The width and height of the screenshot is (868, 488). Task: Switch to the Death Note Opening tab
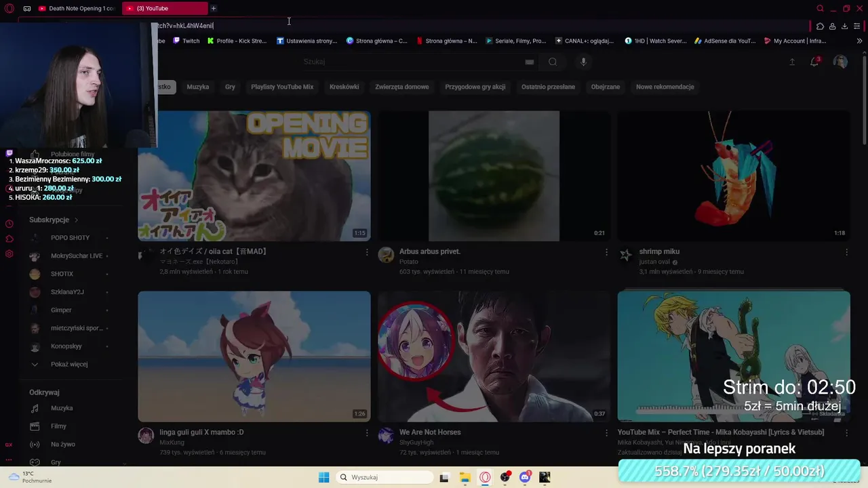pyautogui.click(x=77, y=8)
